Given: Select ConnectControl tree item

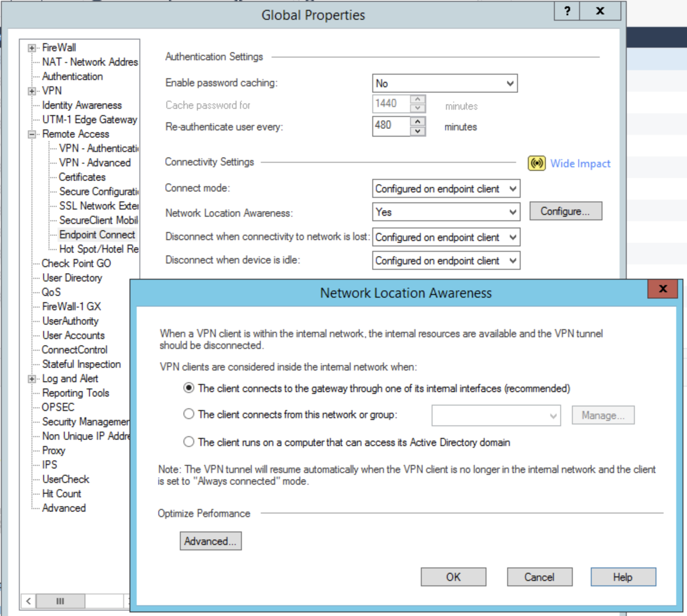Looking at the screenshot, I should (x=75, y=350).
